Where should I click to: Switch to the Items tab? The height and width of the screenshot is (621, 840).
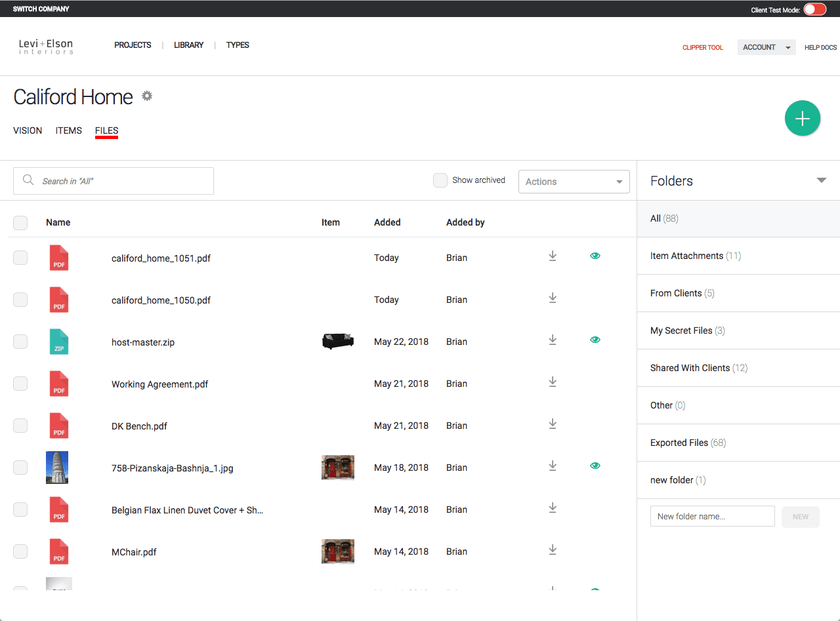69,130
